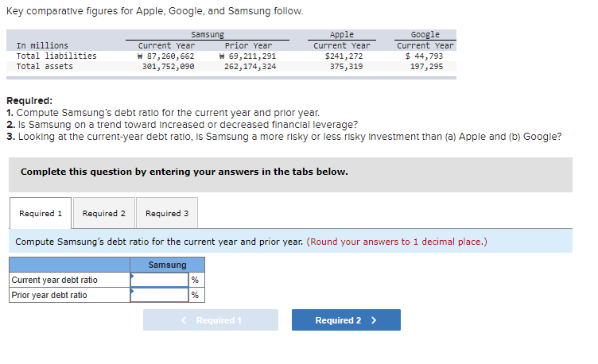Screen dimensions: 598x364
Task: Click the Prior year debt ratio label
Action: [49, 295]
